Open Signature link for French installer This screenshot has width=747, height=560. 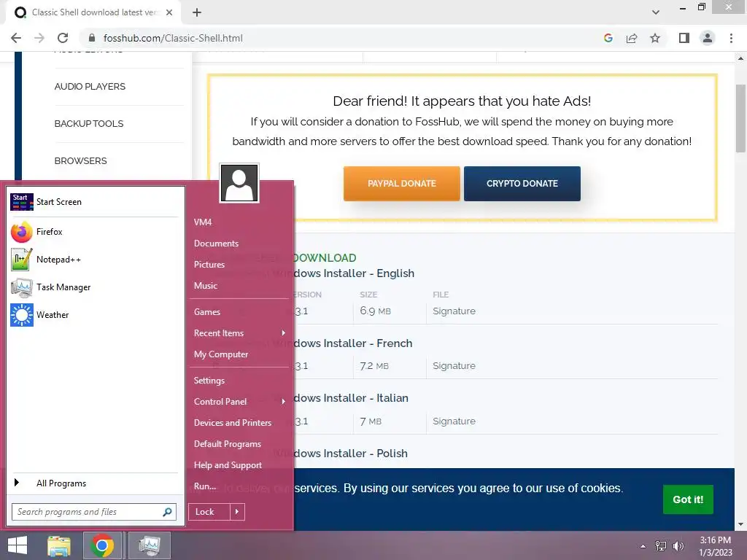454,366
